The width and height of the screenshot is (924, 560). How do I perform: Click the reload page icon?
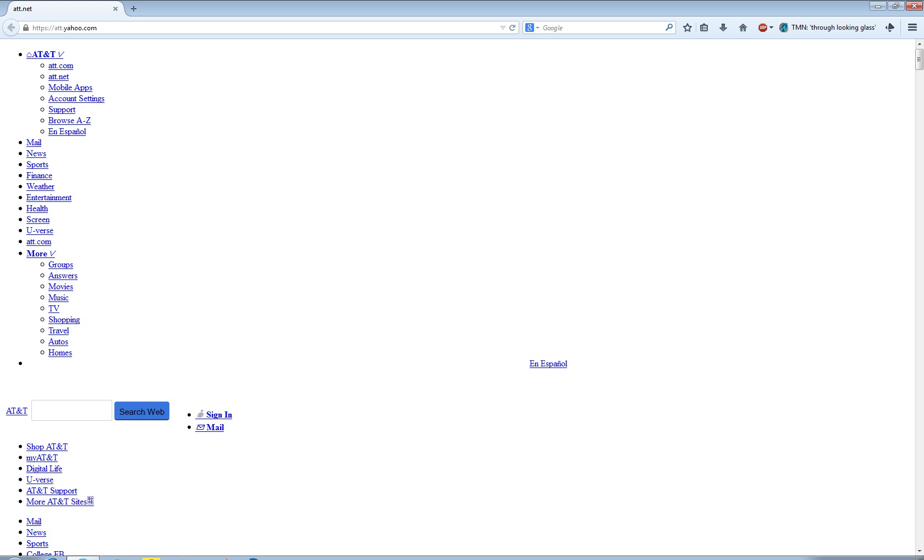coord(513,28)
